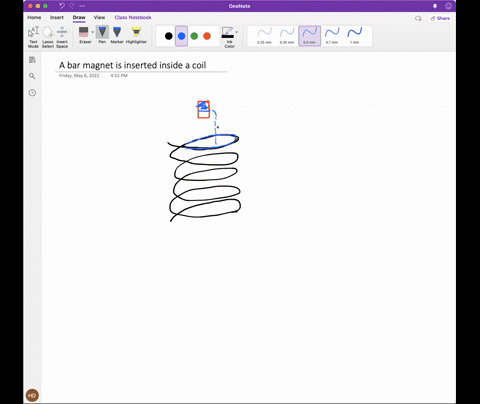Screen dimensions: 480x404
Task: Open recent notes clock icon
Action: [32, 93]
